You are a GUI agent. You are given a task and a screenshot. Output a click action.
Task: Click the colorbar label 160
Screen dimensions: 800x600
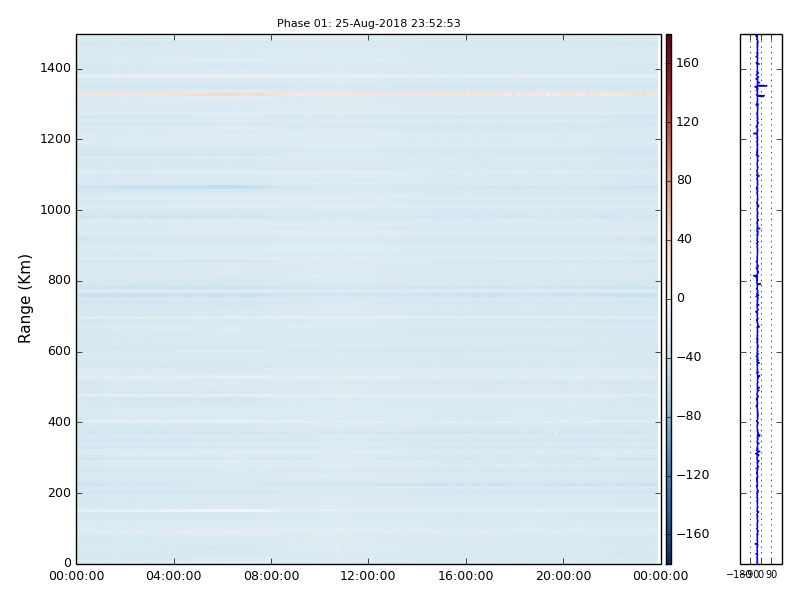pyautogui.click(x=687, y=63)
